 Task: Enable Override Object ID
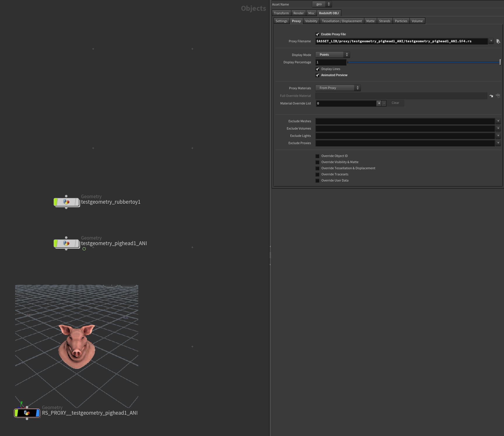[317, 156]
